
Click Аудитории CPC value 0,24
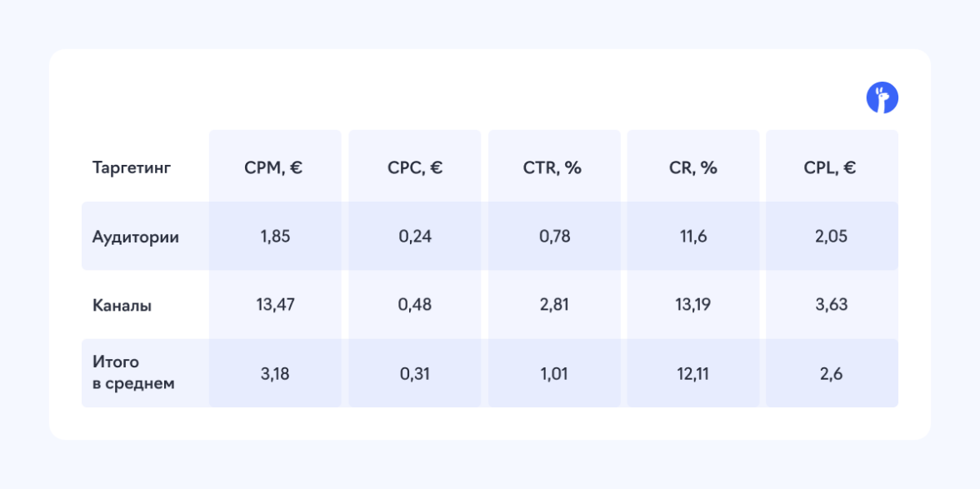click(x=415, y=237)
